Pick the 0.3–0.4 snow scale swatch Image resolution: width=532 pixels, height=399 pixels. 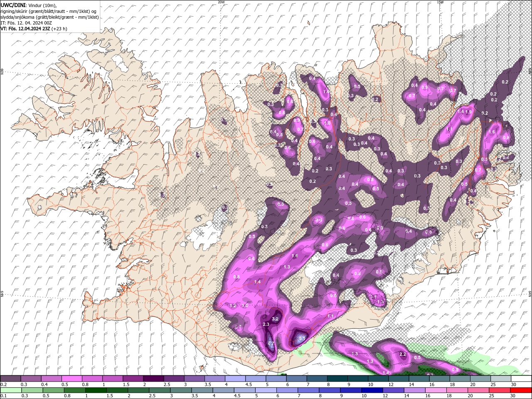[x=31, y=379]
